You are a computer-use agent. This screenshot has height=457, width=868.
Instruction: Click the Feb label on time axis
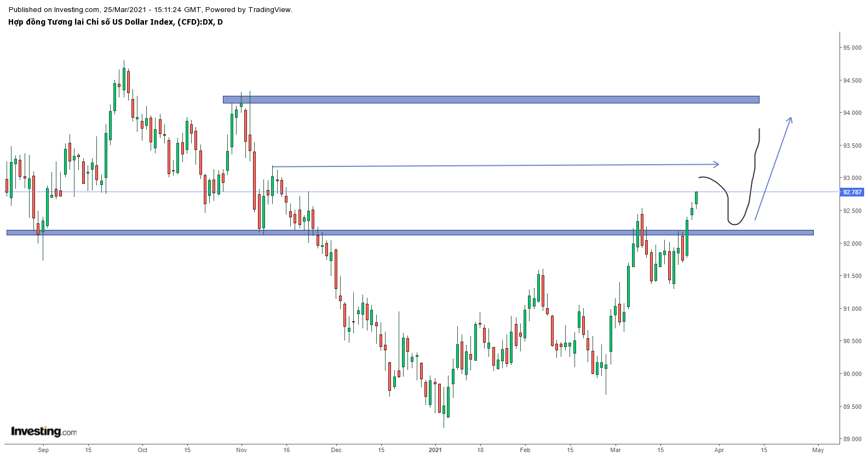pyautogui.click(x=525, y=450)
